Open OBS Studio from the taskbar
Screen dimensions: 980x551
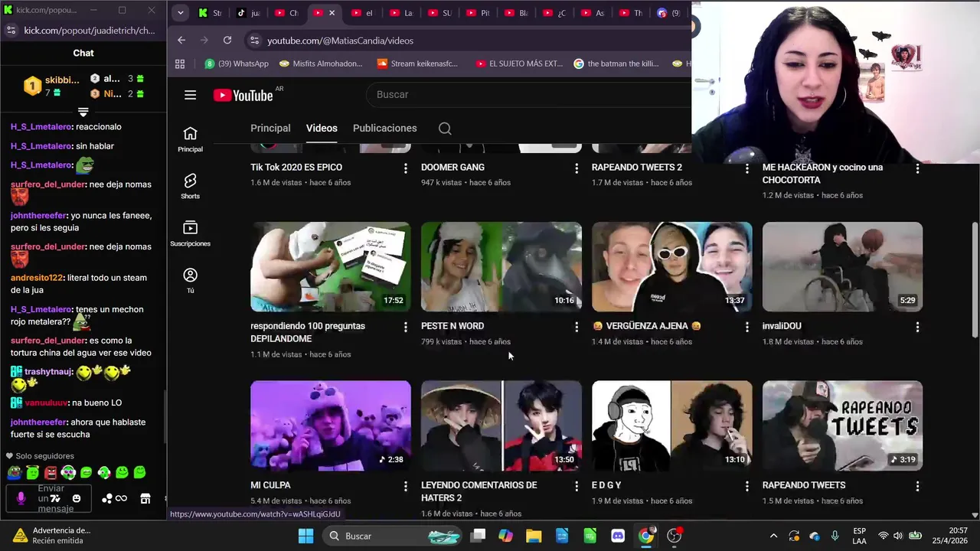point(675,536)
